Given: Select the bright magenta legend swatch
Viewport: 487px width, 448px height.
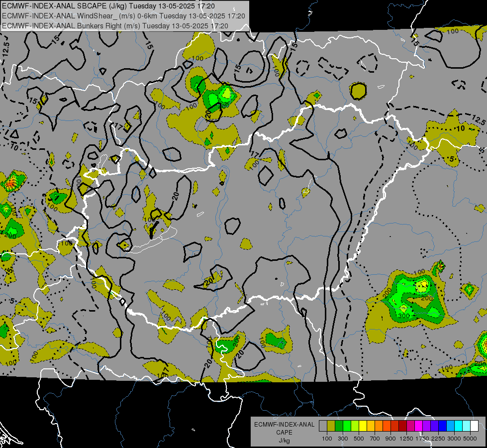Looking at the screenshot, I should [x=419, y=426].
